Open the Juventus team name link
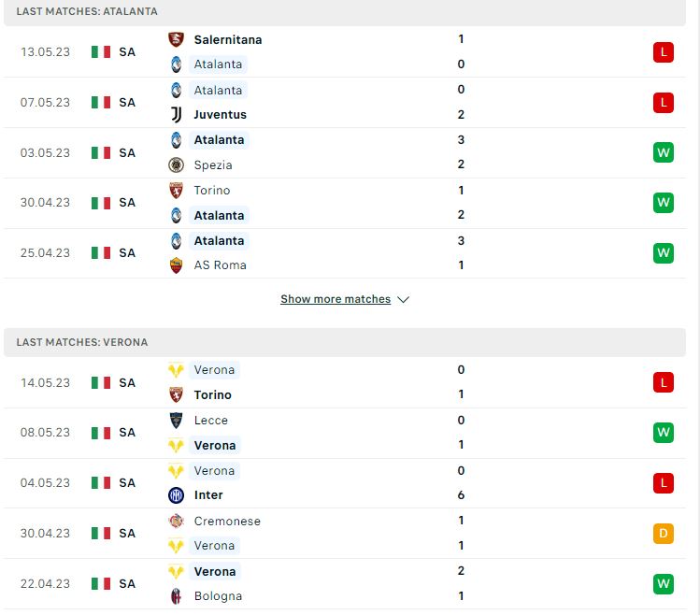The image size is (700, 615). click(220, 115)
